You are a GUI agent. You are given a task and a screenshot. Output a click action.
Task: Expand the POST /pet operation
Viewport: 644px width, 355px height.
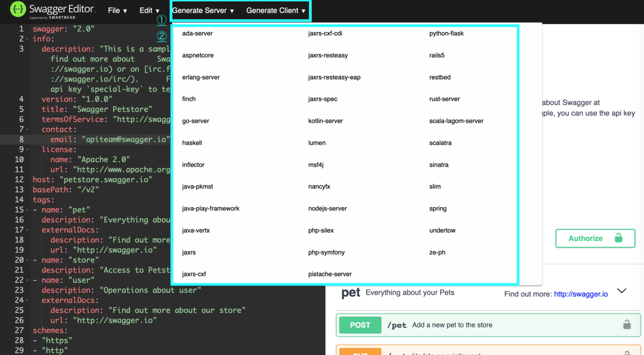(x=488, y=325)
